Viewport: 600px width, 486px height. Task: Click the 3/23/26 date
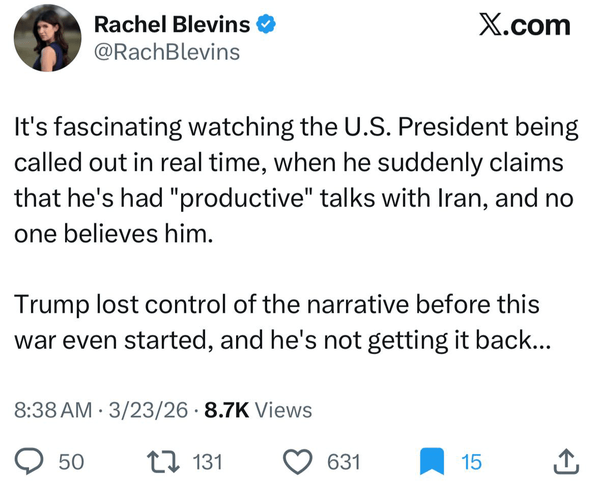point(148,410)
